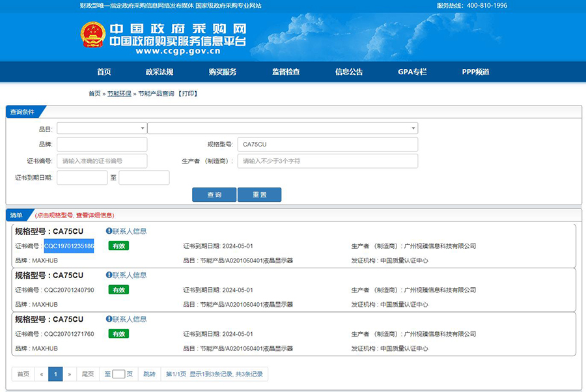
Task: Click the national emblem logo icon
Action: pyautogui.click(x=92, y=35)
